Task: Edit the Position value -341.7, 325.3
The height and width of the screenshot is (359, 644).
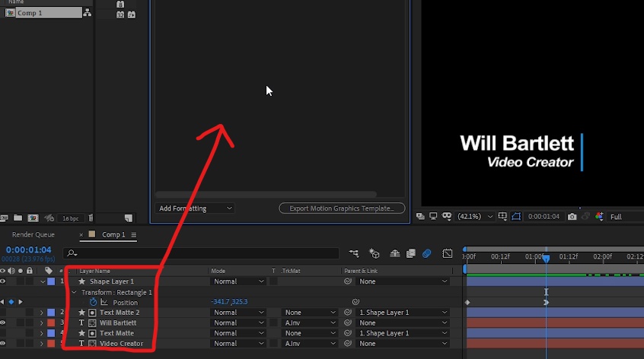Action: click(x=229, y=301)
